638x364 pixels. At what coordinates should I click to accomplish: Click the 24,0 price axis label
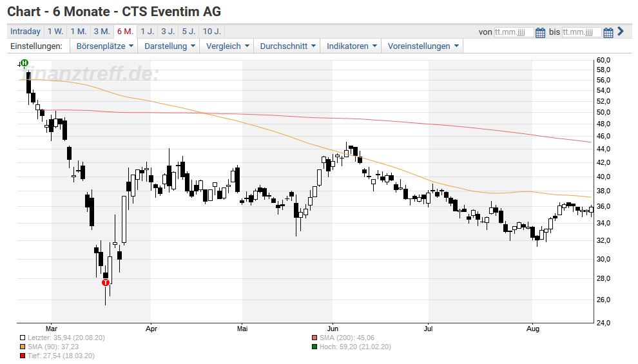(x=603, y=323)
